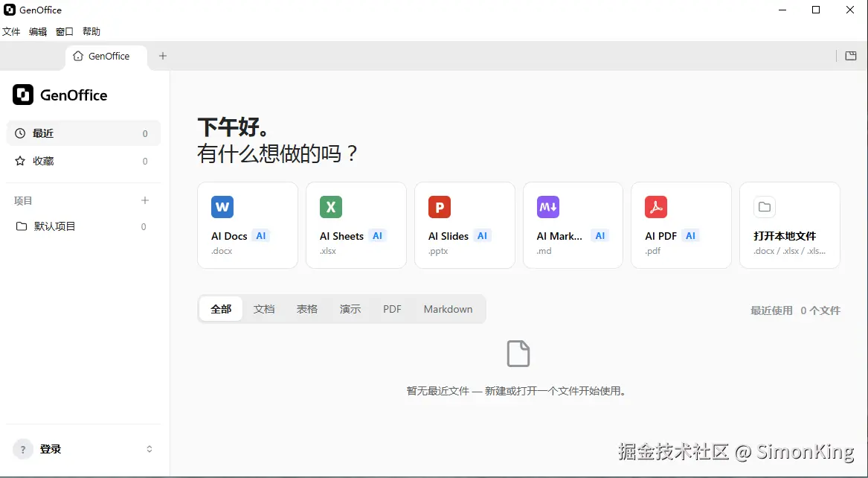Click the AI Markdown purple icon
868x478 pixels.
tap(547, 207)
